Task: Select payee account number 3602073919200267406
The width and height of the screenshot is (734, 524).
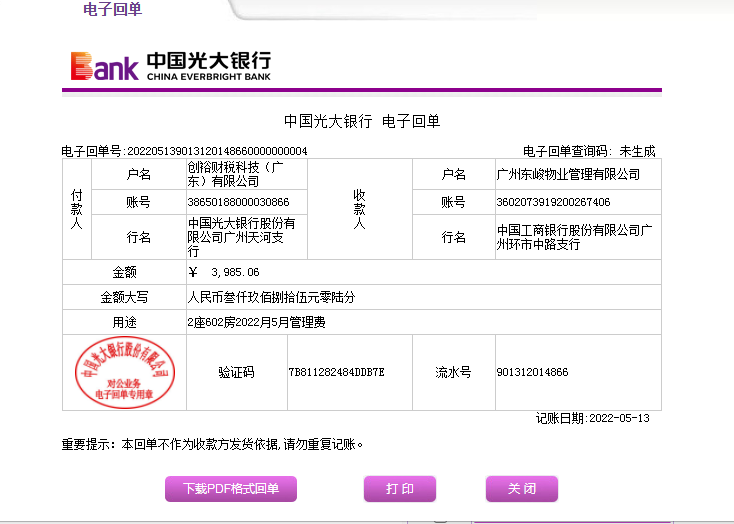Action: point(553,202)
